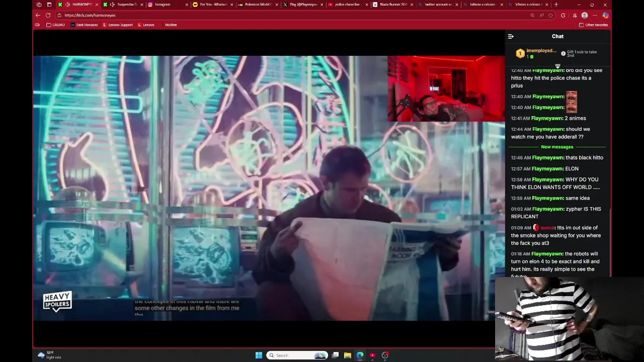Viewport: 644px width, 362px height.
Task: Open the media control icon in toolbar
Action: (574, 15)
